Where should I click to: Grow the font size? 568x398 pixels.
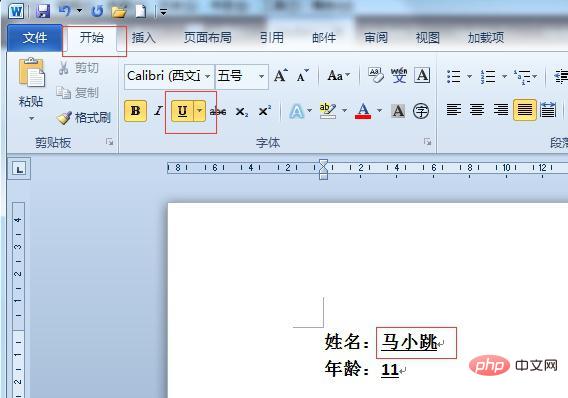coord(281,75)
